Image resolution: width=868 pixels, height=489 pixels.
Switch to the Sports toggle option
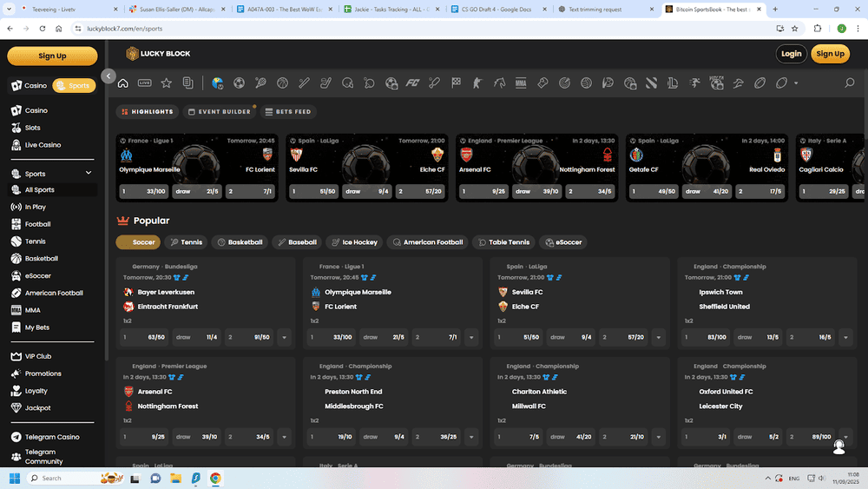point(74,86)
